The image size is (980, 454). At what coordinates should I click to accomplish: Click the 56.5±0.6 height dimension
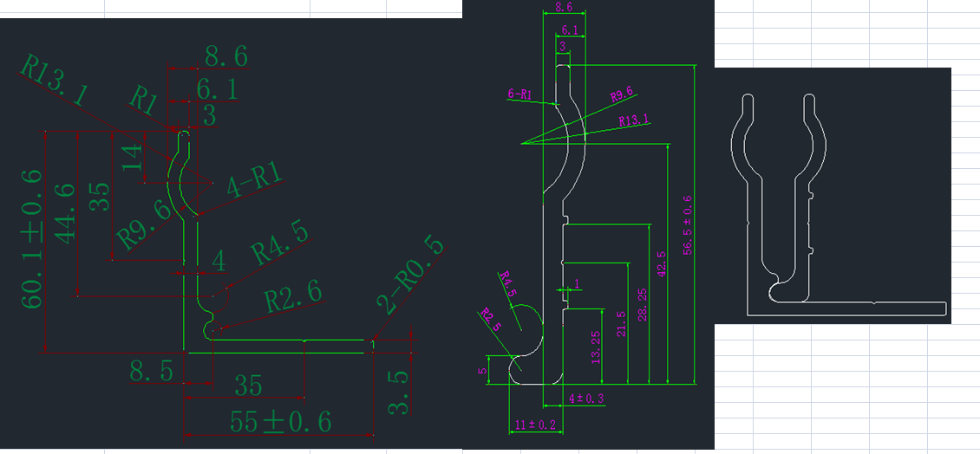tap(688, 225)
